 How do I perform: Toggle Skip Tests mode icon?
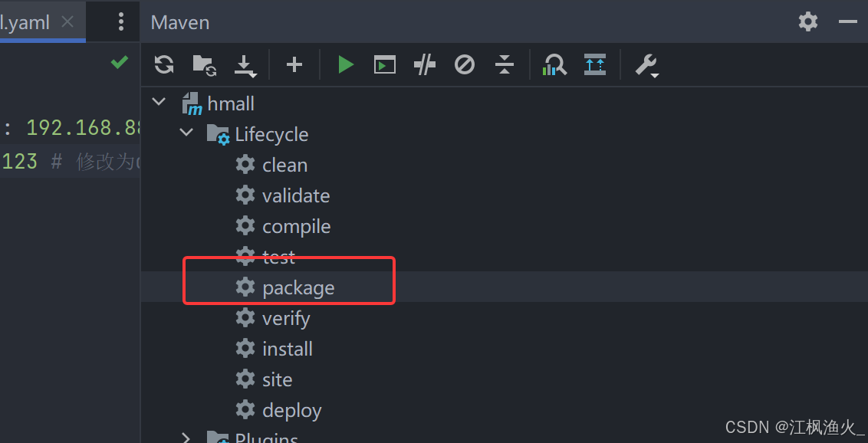pos(465,65)
